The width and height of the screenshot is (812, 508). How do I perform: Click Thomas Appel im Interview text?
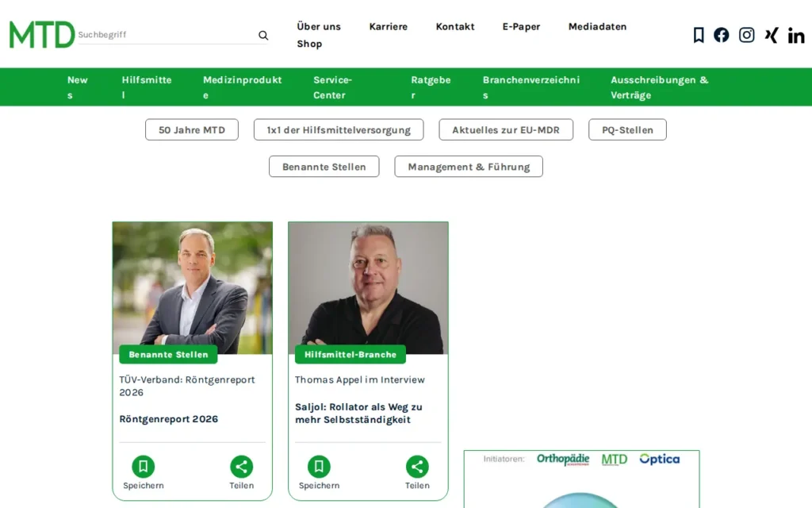point(360,379)
